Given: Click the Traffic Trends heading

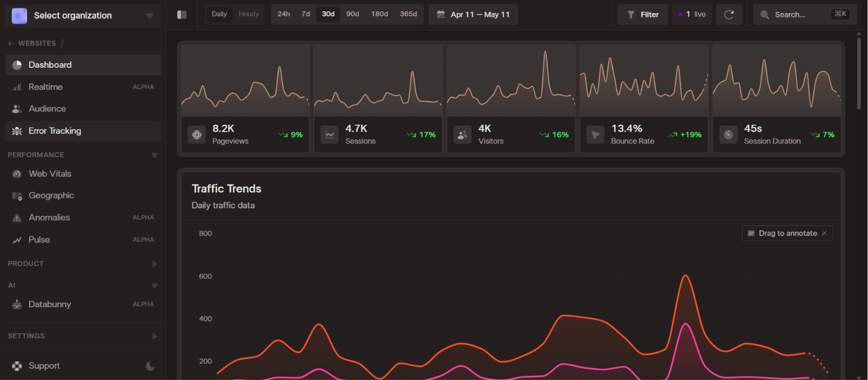Looking at the screenshot, I should (227, 189).
